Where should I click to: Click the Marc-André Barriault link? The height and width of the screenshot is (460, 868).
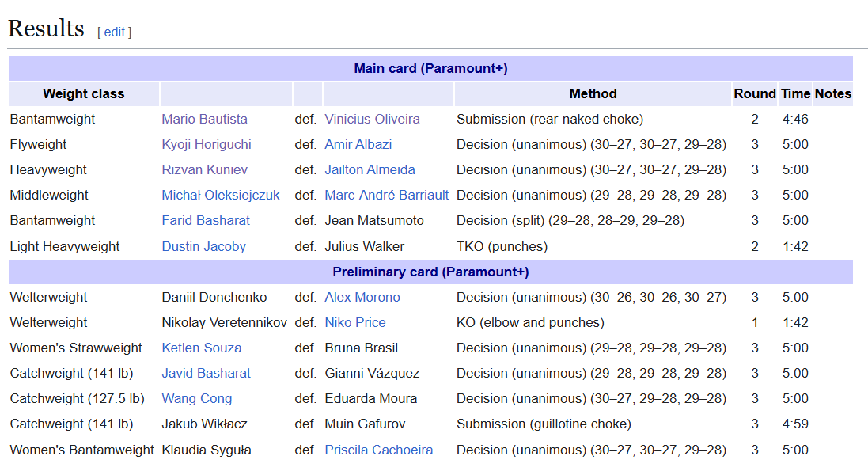tap(386, 195)
